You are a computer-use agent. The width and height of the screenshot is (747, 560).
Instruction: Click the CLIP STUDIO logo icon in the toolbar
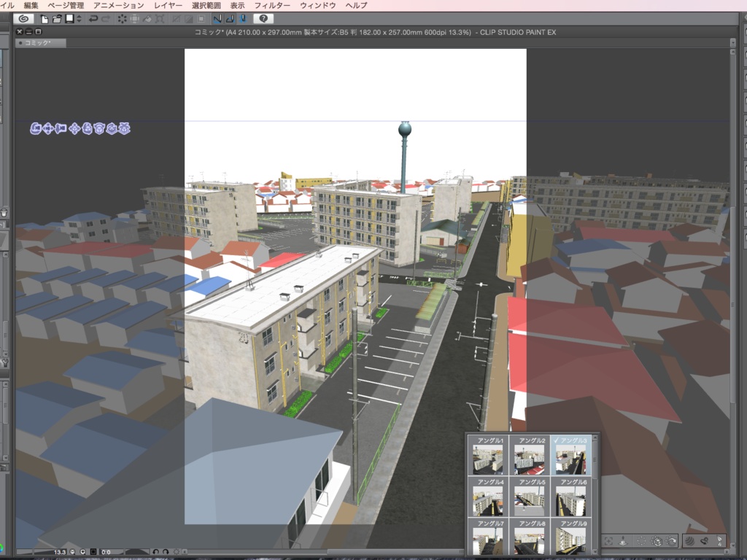click(23, 20)
